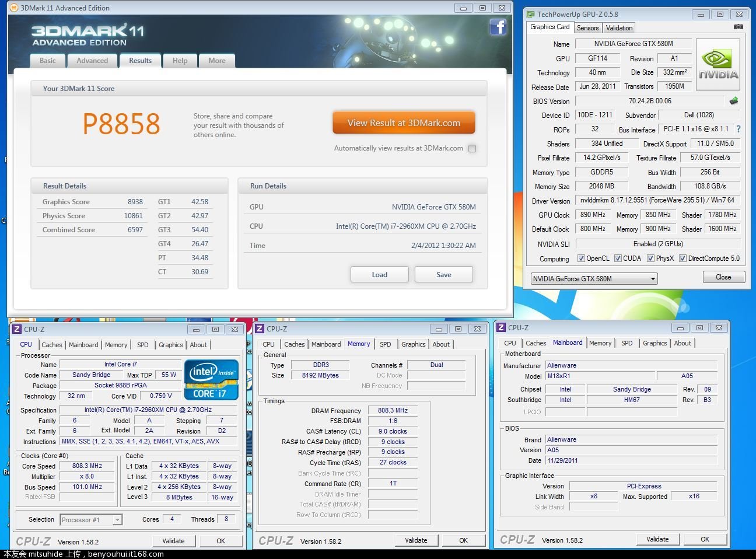The height and width of the screenshot is (559, 756).
Task: Click the BIOS Version value in GPU-Z
Action: (x=650, y=101)
